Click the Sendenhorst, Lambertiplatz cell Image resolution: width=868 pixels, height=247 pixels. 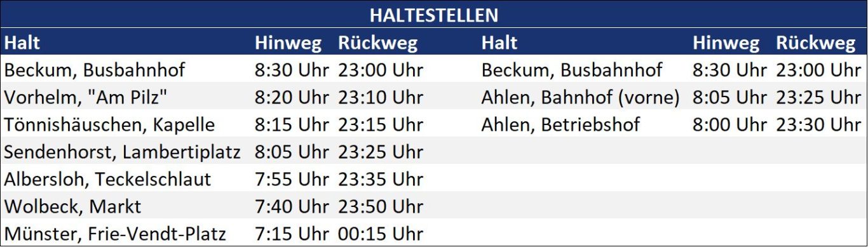[122, 152]
